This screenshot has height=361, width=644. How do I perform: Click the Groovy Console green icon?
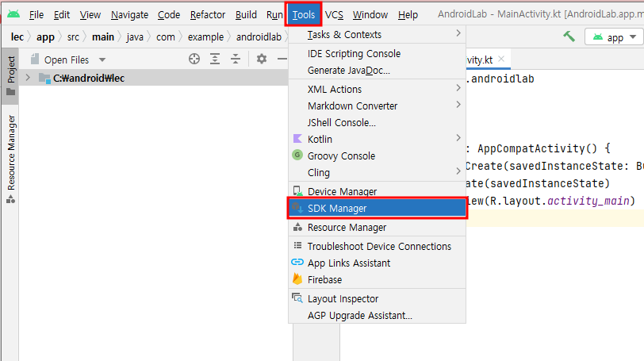pyautogui.click(x=297, y=156)
